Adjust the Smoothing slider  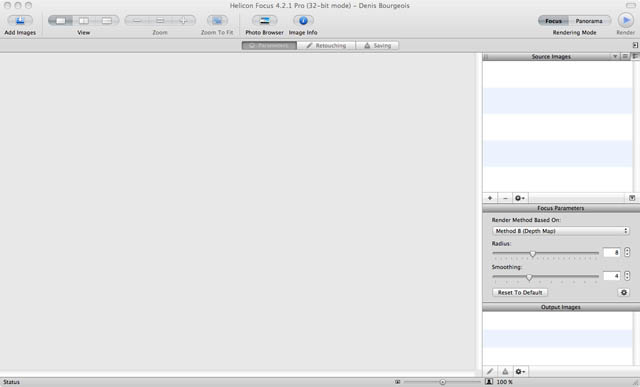(x=529, y=277)
